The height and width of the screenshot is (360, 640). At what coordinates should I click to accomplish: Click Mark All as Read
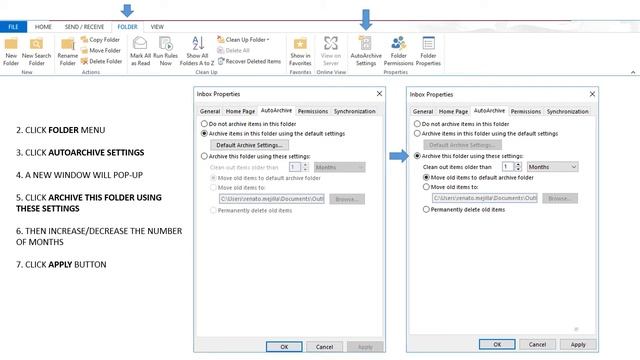pos(140,51)
